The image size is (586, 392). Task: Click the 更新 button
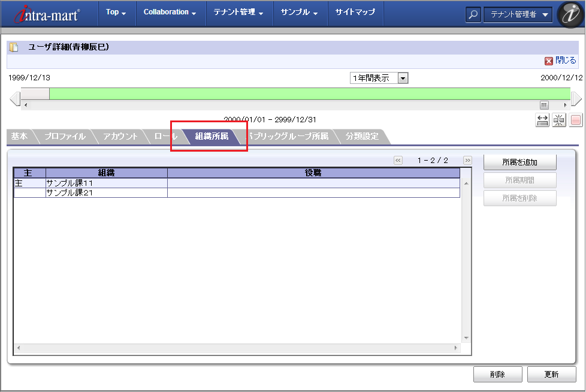coord(551,375)
